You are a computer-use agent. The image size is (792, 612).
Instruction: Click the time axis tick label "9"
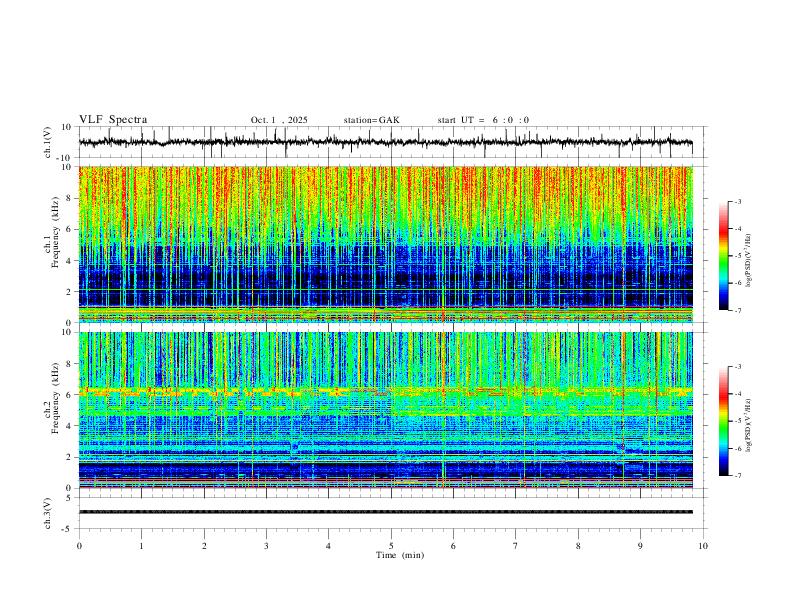(x=640, y=546)
